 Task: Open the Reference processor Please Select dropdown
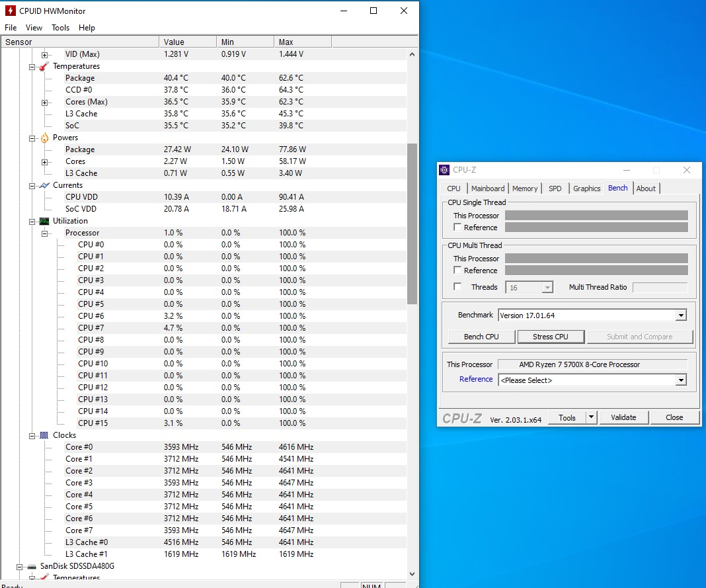click(681, 380)
